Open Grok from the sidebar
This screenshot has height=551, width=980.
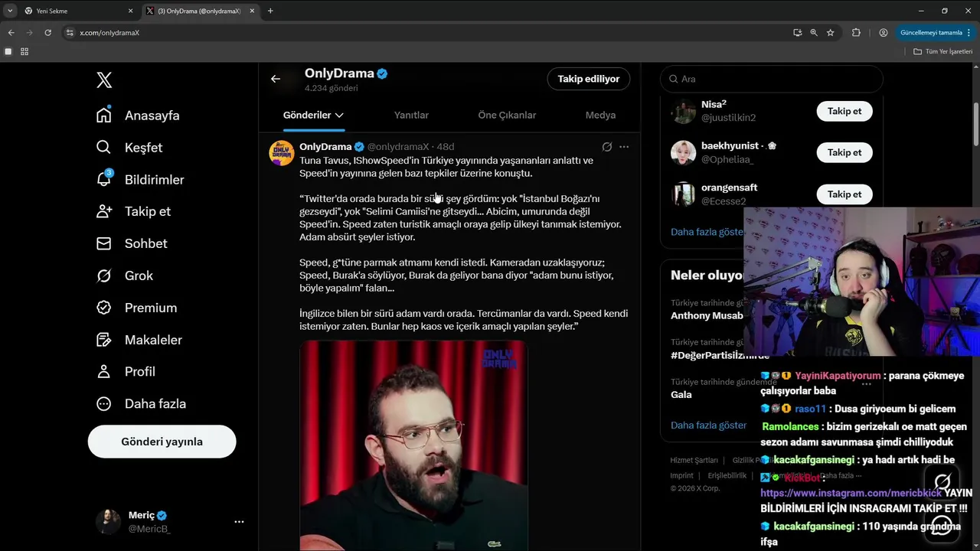[x=125, y=275]
